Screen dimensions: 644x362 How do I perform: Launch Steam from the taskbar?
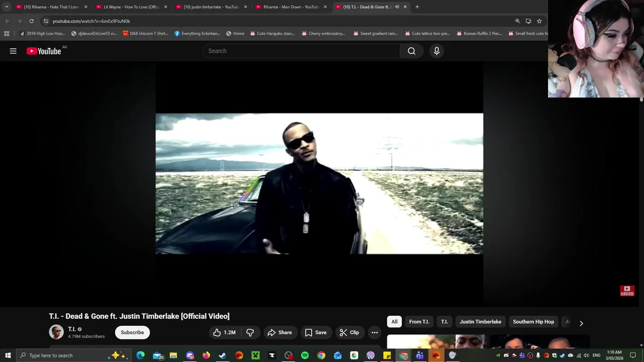[222, 355]
